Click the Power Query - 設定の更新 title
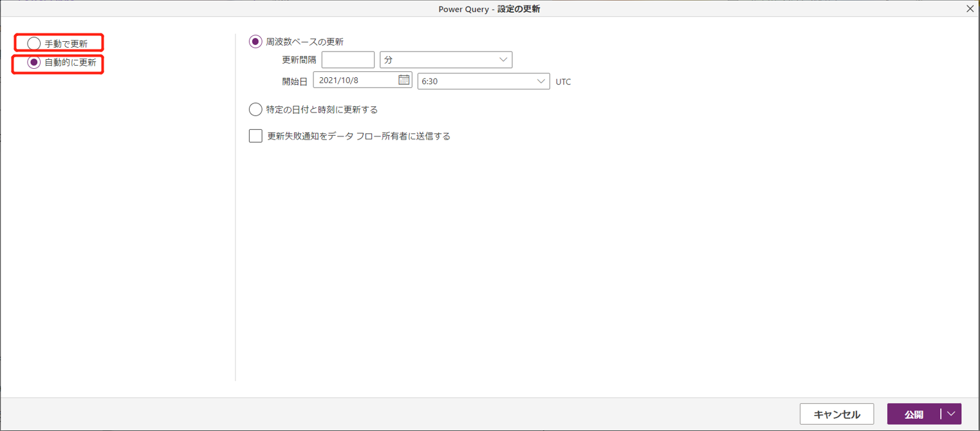 489,9
